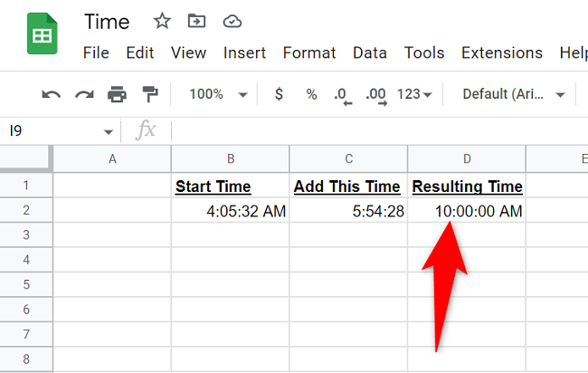Activate the paint format roller icon
The image size is (588, 373).
pyautogui.click(x=150, y=94)
